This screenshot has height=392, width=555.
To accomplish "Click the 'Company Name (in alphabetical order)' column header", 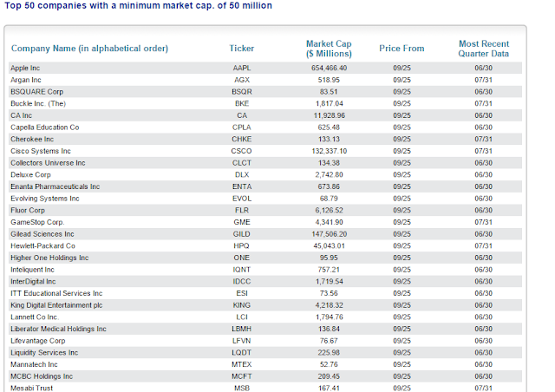I will tap(89, 49).
